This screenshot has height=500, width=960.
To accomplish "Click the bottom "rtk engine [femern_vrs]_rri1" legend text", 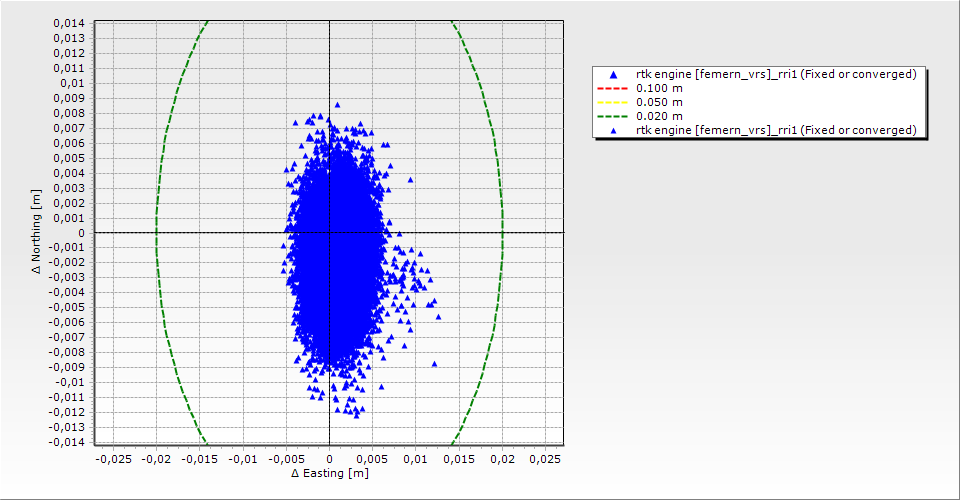I will click(x=776, y=130).
